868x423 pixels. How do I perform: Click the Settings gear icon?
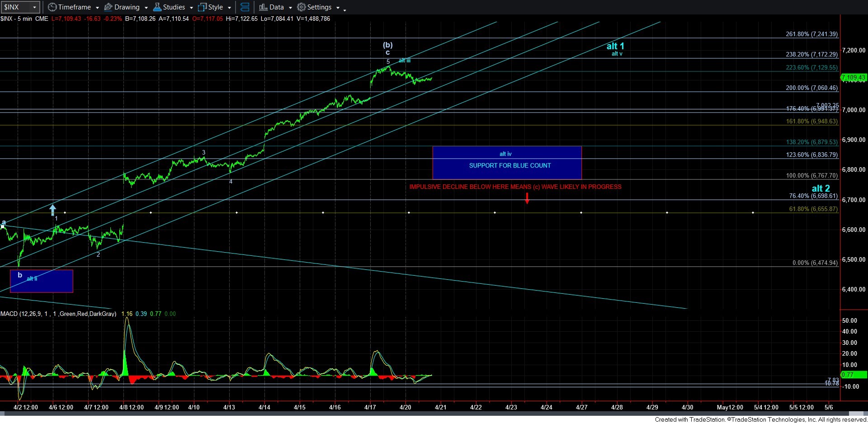302,7
